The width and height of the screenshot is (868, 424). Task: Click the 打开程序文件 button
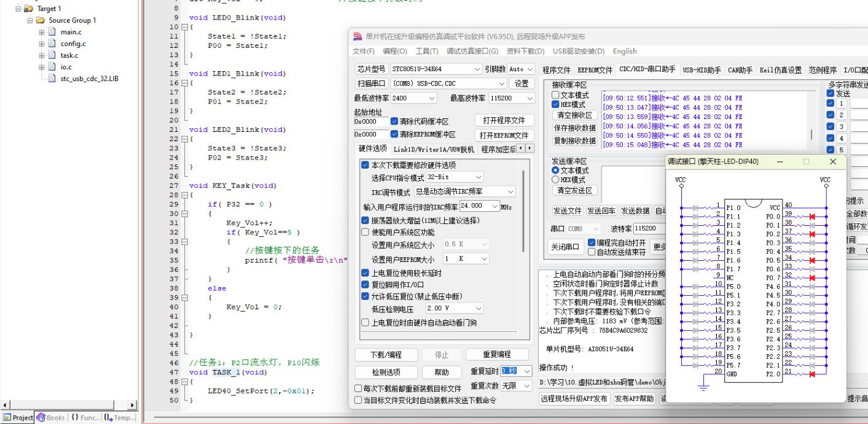coord(504,120)
